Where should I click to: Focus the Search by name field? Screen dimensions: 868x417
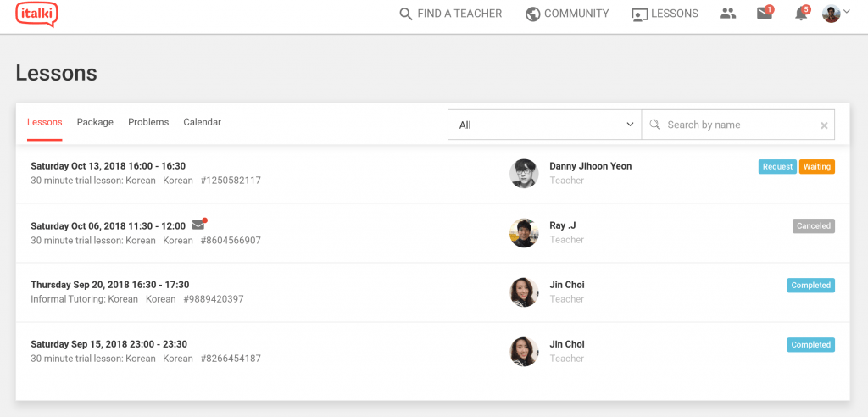pyautogui.click(x=738, y=125)
